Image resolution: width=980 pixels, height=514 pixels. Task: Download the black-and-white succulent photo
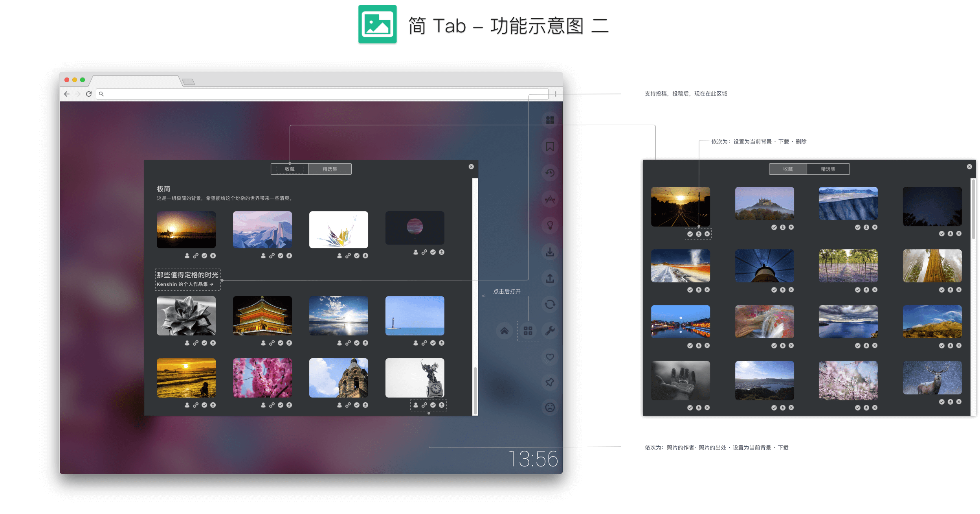[213, 343]
